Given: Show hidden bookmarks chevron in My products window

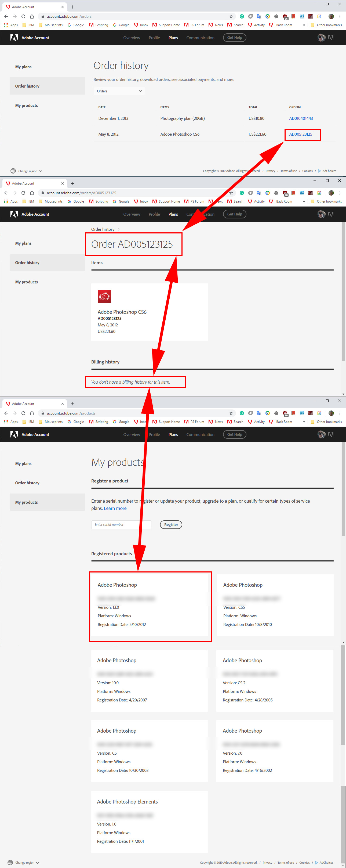Looking at the screenshot, I should coord(304,422).
